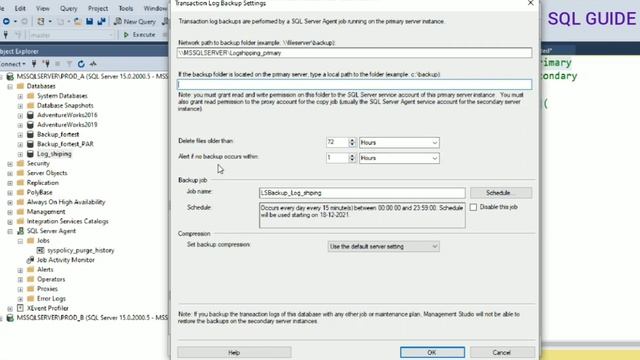The width and height of the screenshot is (640, 360).
Task: Open the View menu
Action: coord(42,8)
